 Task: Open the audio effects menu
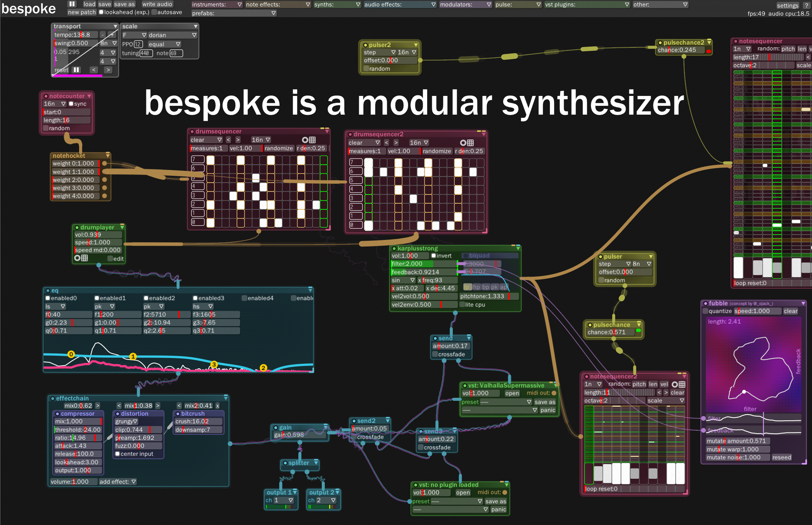point(400,5)
